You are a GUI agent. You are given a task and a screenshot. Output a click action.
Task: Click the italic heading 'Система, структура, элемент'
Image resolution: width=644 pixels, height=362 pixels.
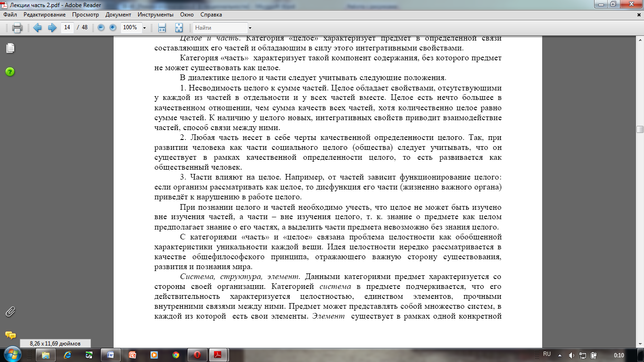coord(240,277)
